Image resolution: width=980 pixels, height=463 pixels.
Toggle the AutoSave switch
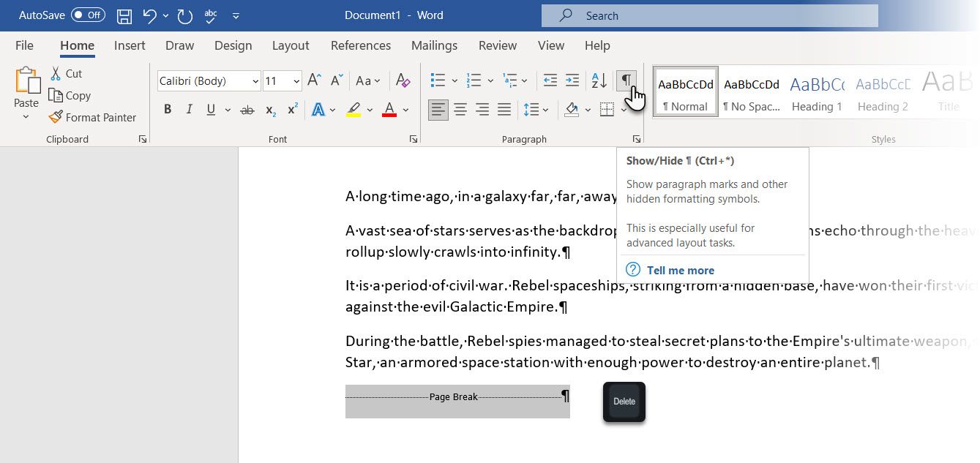[88, 15]
